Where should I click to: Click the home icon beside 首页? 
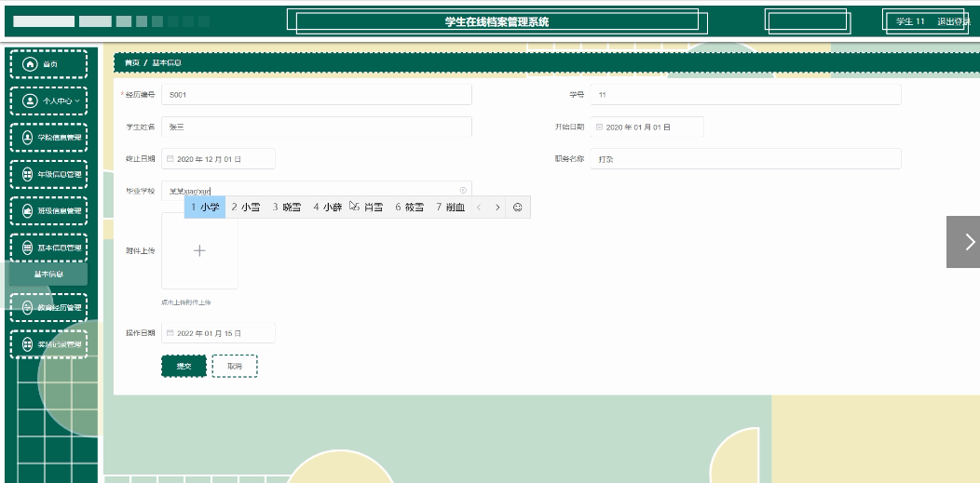click(x=30, y=64)
